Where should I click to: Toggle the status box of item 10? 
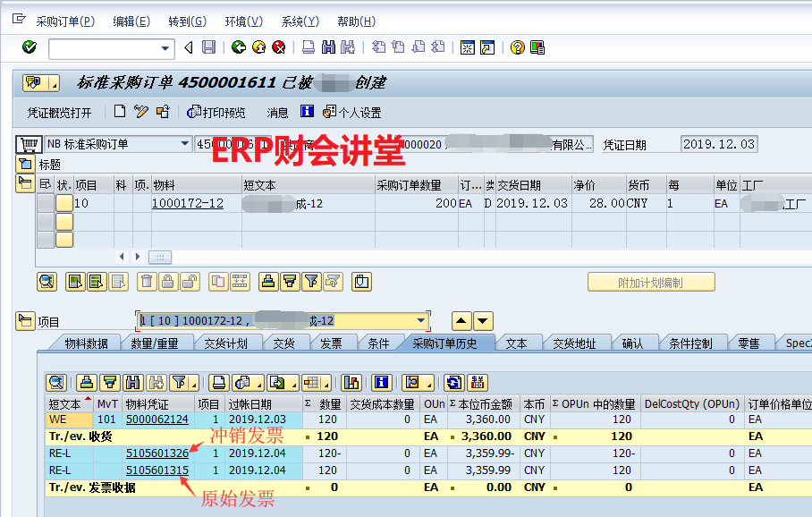coord(63,204)
